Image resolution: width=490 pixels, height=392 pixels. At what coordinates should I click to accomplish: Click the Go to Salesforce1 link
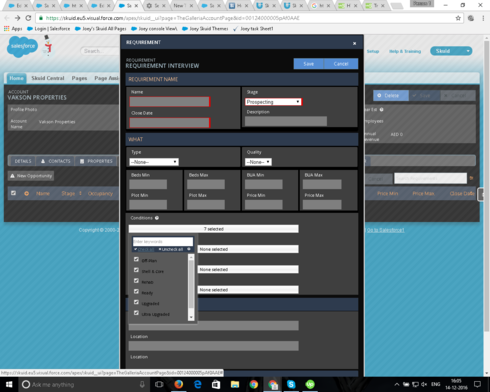click(x=386, y=230)
